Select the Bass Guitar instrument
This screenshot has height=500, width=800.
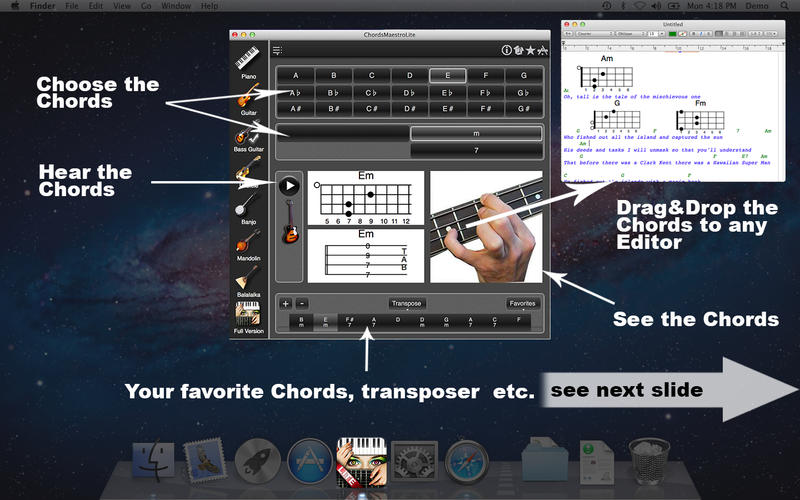point(248,136)
